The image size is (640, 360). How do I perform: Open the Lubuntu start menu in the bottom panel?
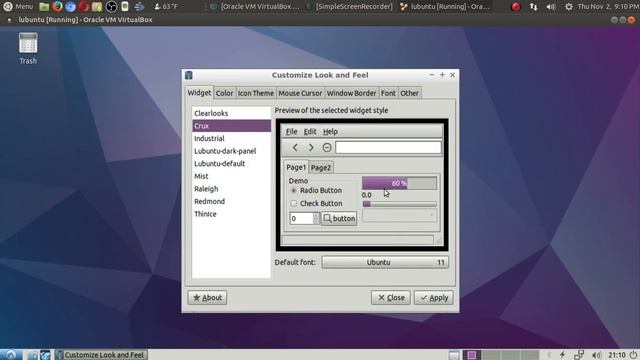(11, 355)
